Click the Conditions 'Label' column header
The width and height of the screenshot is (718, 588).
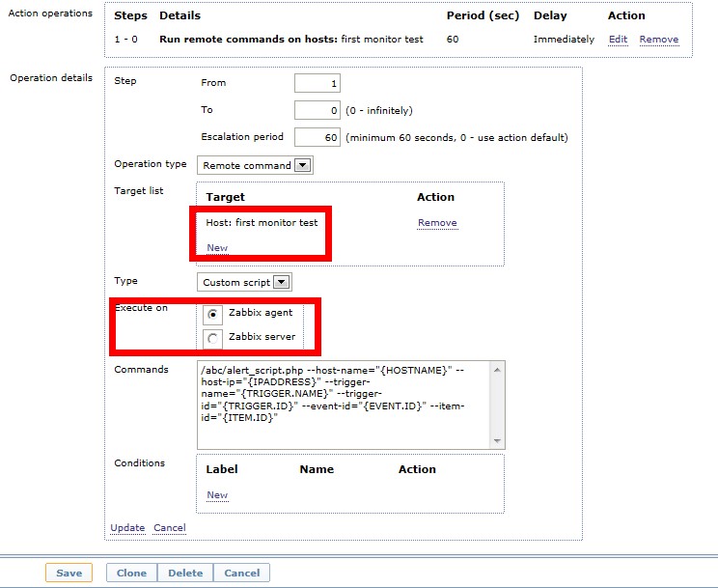(x=222, y=469)
